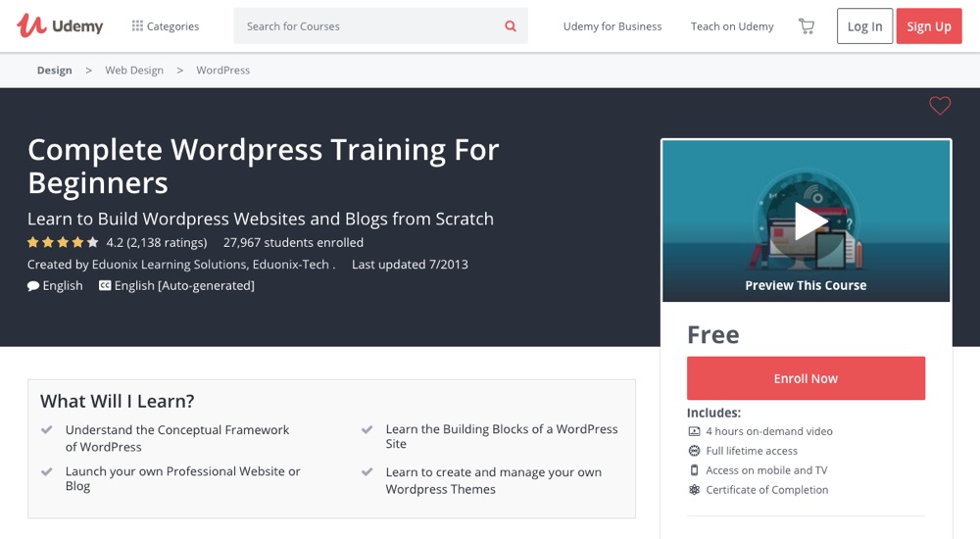This screenshot has width=980, height=539.
Task: Click the mobile and TV access icon
Action: 694,470
